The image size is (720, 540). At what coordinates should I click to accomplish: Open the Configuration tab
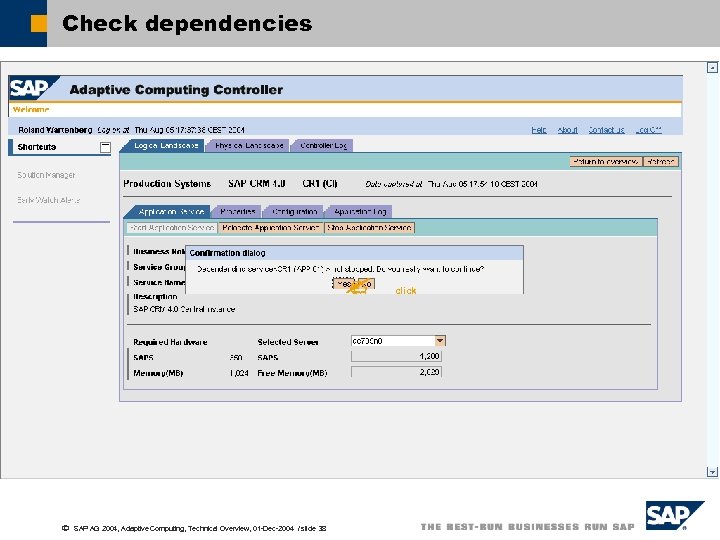[x=294, y=212]
